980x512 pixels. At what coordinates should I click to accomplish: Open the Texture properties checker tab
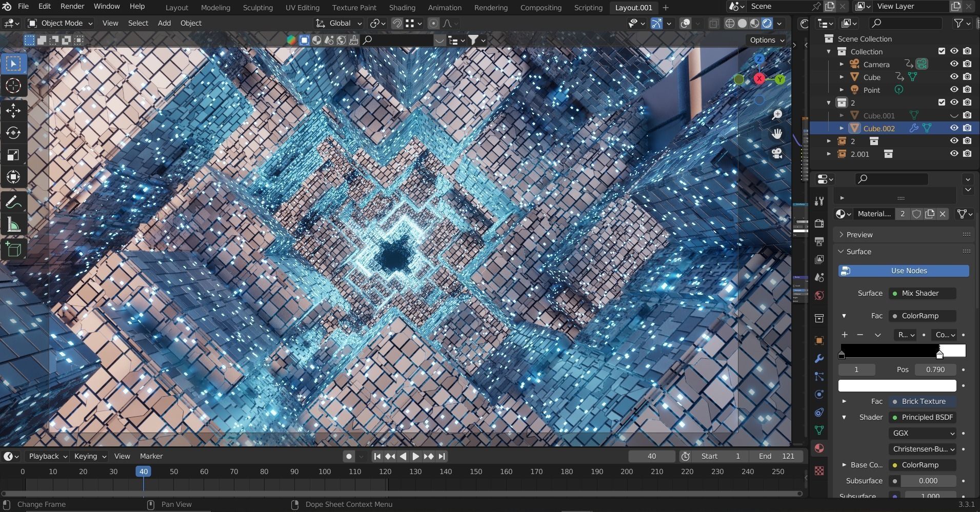tap(819, 470)
